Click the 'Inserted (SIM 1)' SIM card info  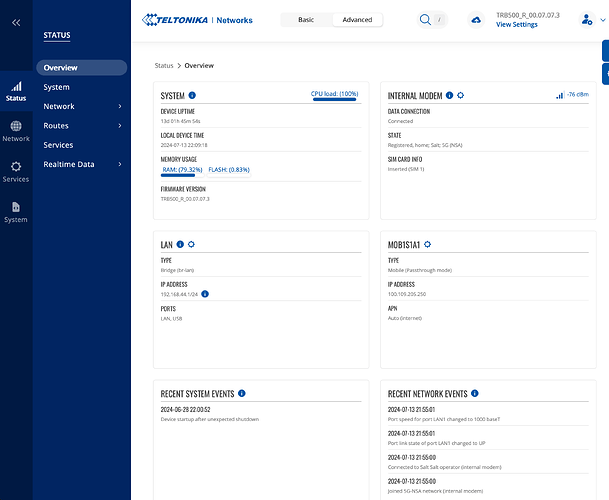(x=406, y=169)
